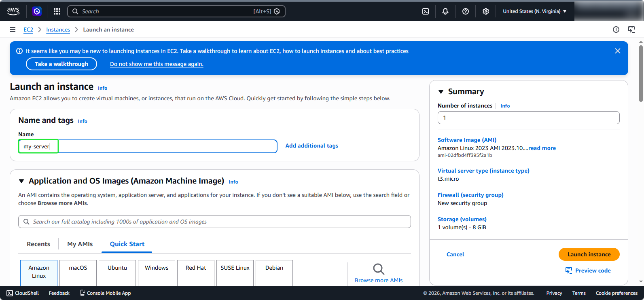Open the settings gear in top bar
The width and height of the screenshot is (644, 300).
[486, 11]
